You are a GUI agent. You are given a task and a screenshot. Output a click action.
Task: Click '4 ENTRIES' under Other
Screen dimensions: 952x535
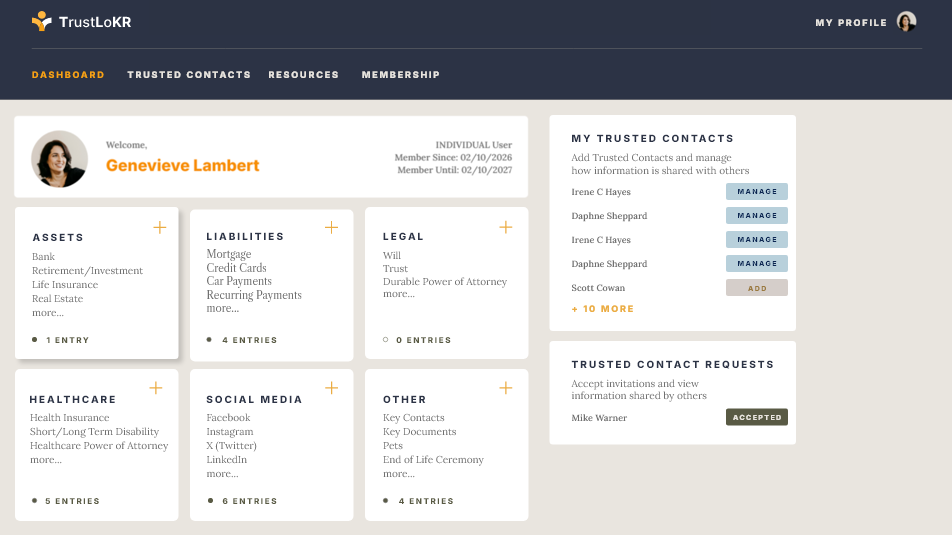pyautogui.click(x=426, y=501)
